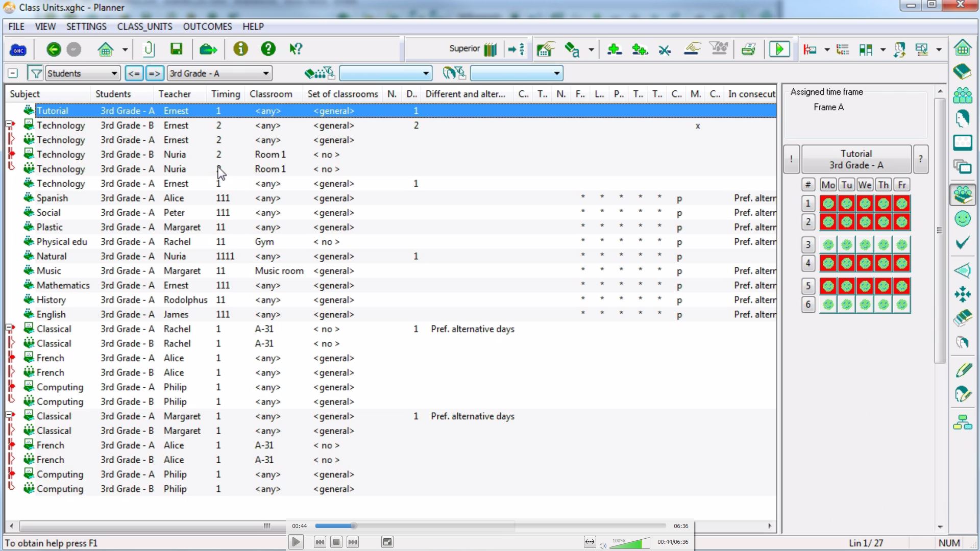Toggle Monday period 1 availability cell
This screenshot has width=980, height=551.
click(x=828, y=204)
